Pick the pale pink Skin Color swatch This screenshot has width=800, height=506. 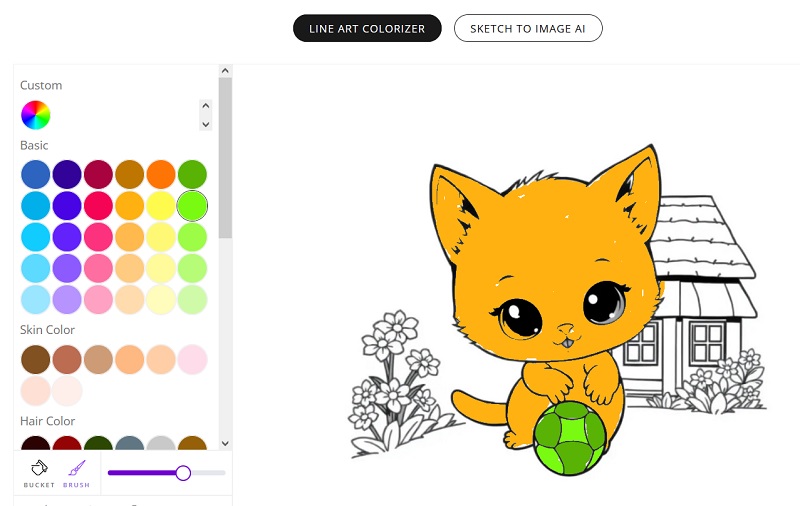192,359
